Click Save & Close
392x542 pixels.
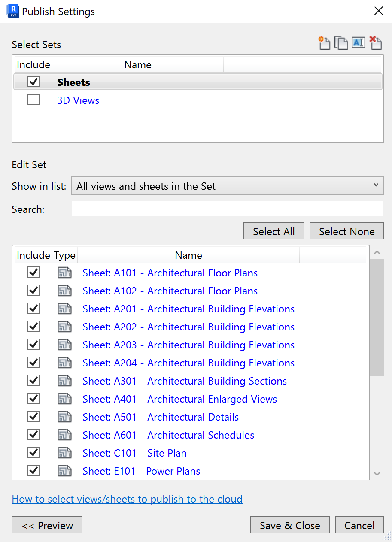tap(290, 525)
